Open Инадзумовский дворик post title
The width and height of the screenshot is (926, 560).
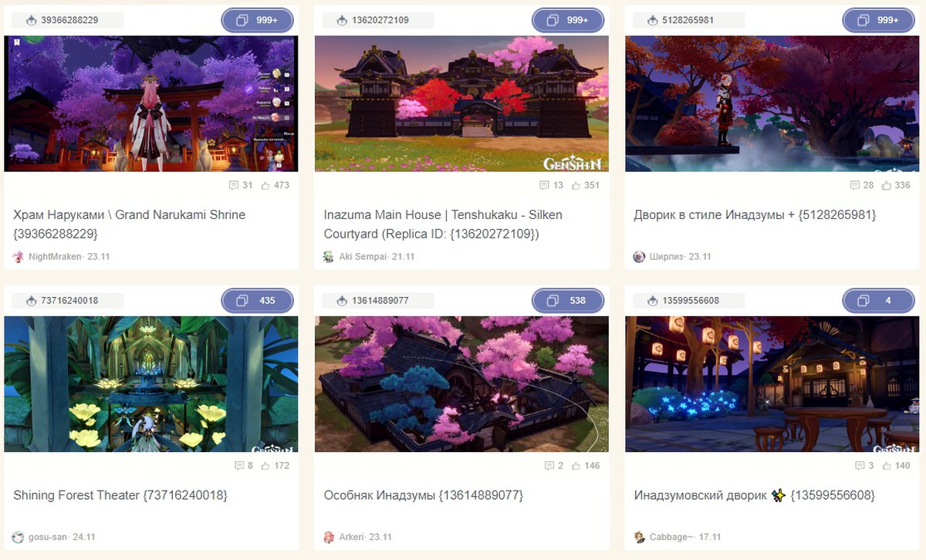755,495
